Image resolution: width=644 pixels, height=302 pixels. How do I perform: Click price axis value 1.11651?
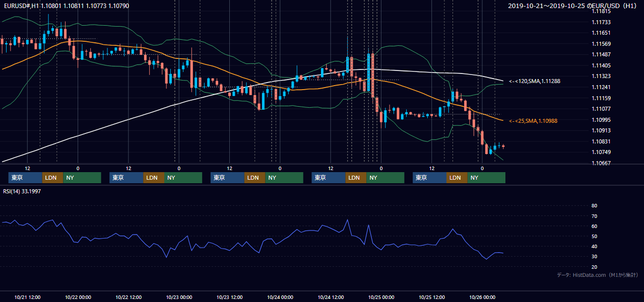point(601,33)
